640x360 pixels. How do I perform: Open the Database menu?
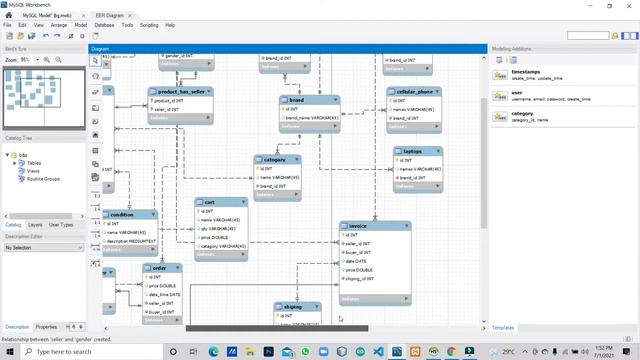pyautogui.click(x=104, y=25)
